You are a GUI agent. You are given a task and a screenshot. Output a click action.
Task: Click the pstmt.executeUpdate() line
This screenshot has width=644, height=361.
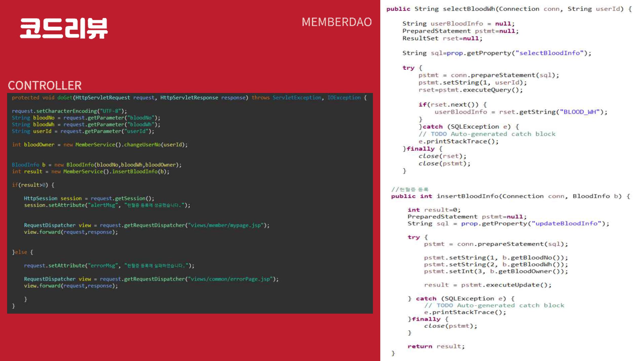[488, 285]
